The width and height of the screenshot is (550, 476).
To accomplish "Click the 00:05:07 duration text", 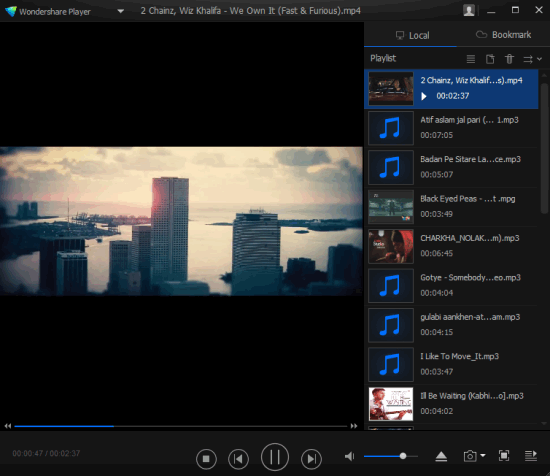I will (x=436, y=174).
